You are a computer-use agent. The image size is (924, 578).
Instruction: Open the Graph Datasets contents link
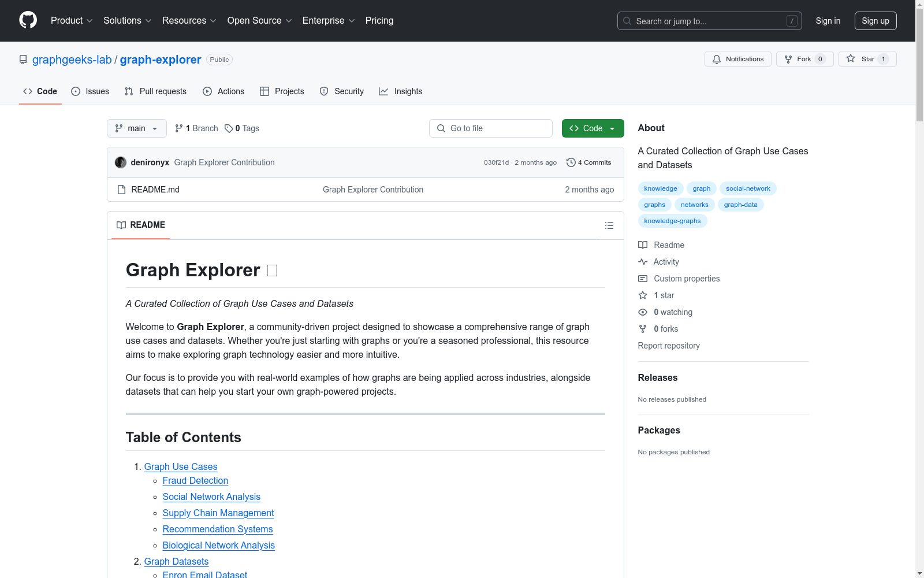pos(176,562)
